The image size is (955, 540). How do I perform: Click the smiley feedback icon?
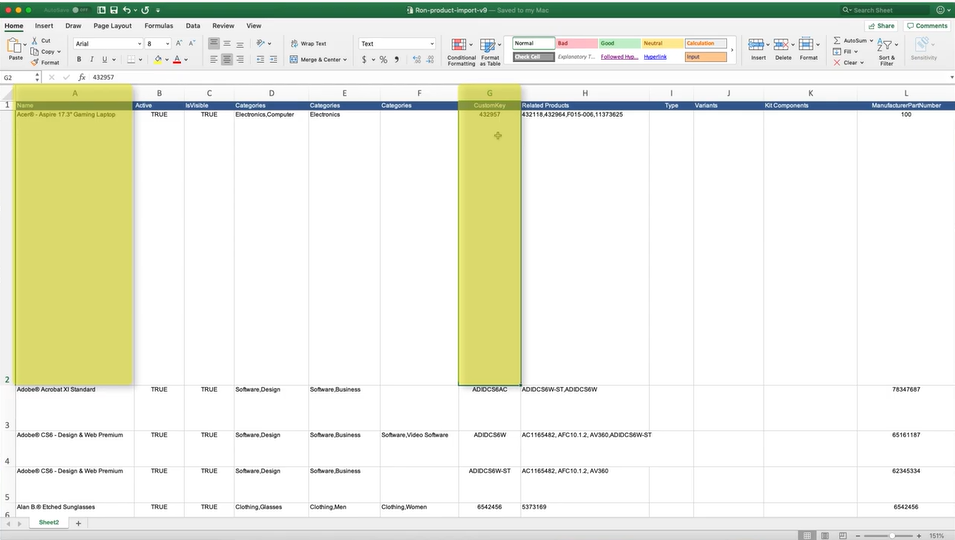tap(940, 10)
